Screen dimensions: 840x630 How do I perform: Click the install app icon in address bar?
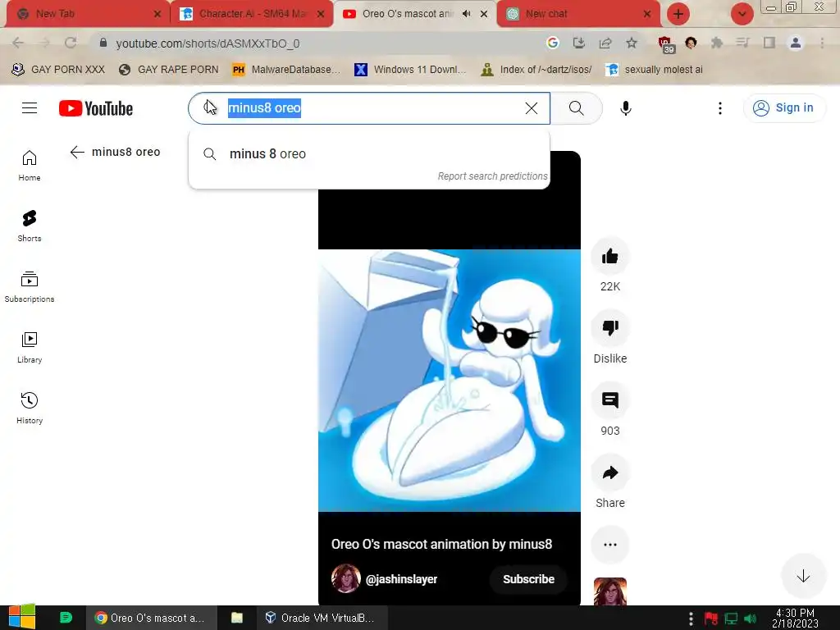578,43
